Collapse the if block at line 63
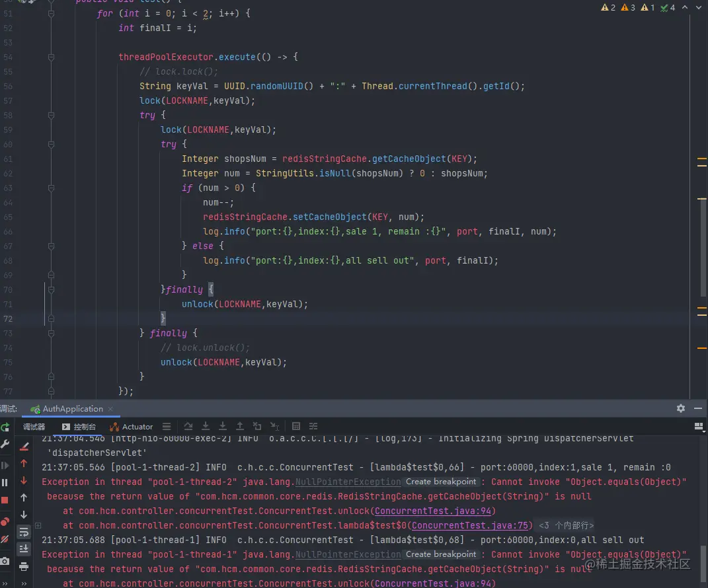This screenshot has height=588, width=708. [51, 188]
